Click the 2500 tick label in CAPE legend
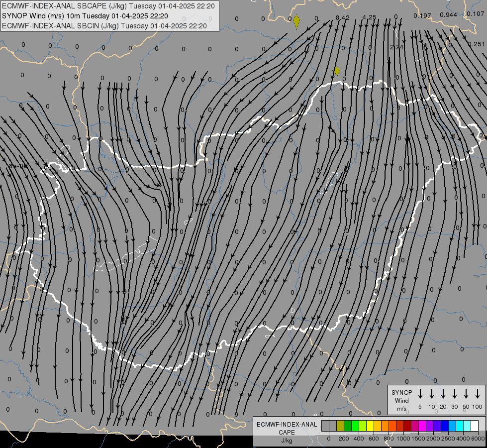 448,439
